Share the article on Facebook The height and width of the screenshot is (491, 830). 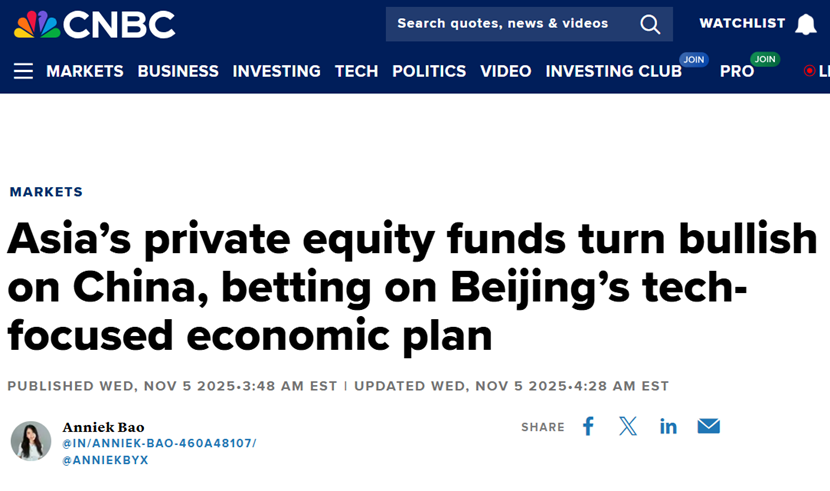[x=588, y=427]
